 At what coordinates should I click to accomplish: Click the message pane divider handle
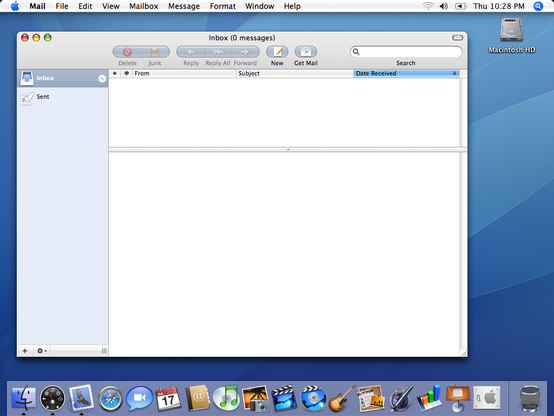point(288,150)
